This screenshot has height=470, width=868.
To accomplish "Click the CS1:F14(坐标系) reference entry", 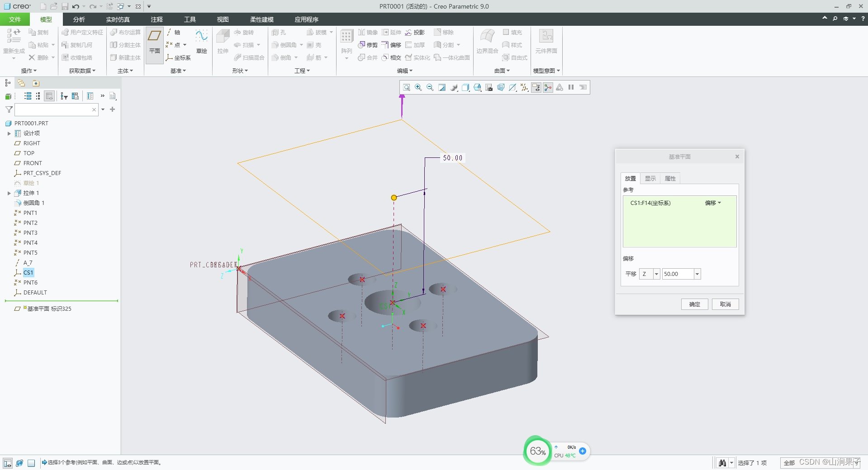I will pyautogui.click(x=650, y=203).
